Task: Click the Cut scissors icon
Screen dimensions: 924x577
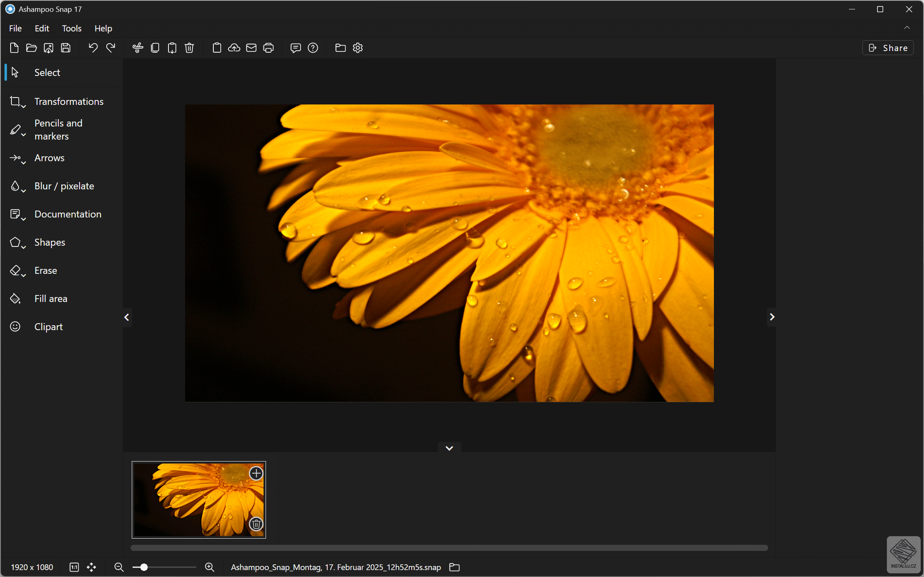Action: 137,48
